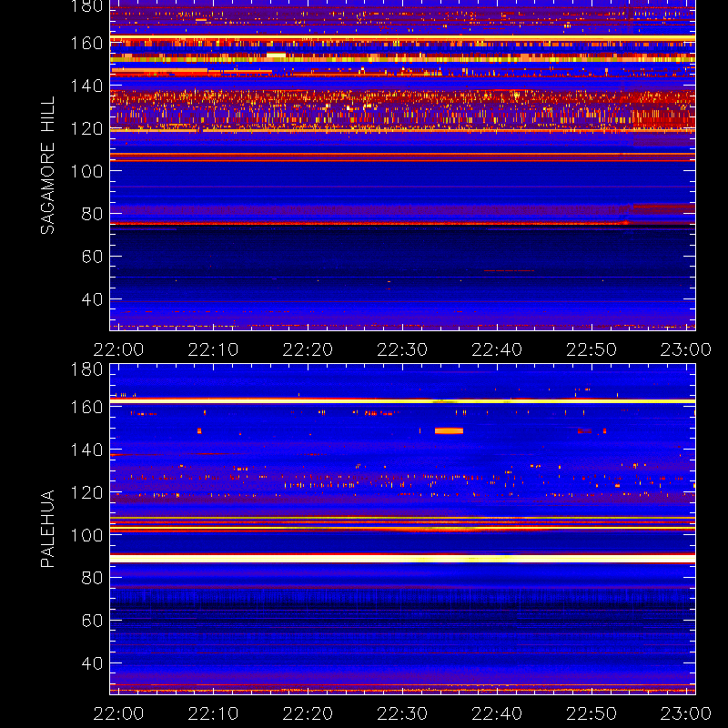Select the 140 tick label on Sagamore Hill plot
The image size is (728, 728).
click(86, 86)
